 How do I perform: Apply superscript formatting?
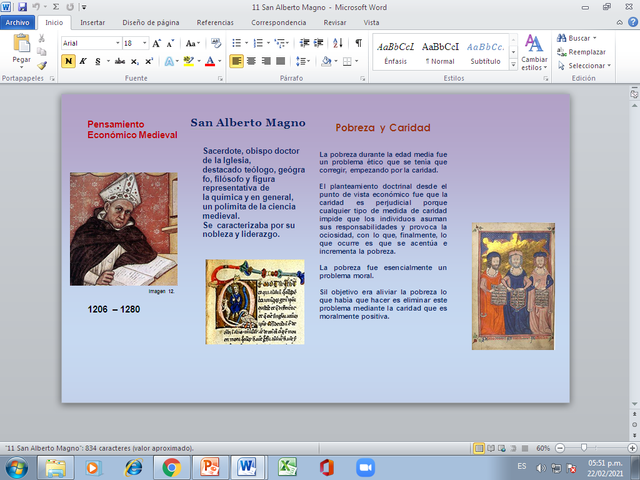click(x=149, y=62)
